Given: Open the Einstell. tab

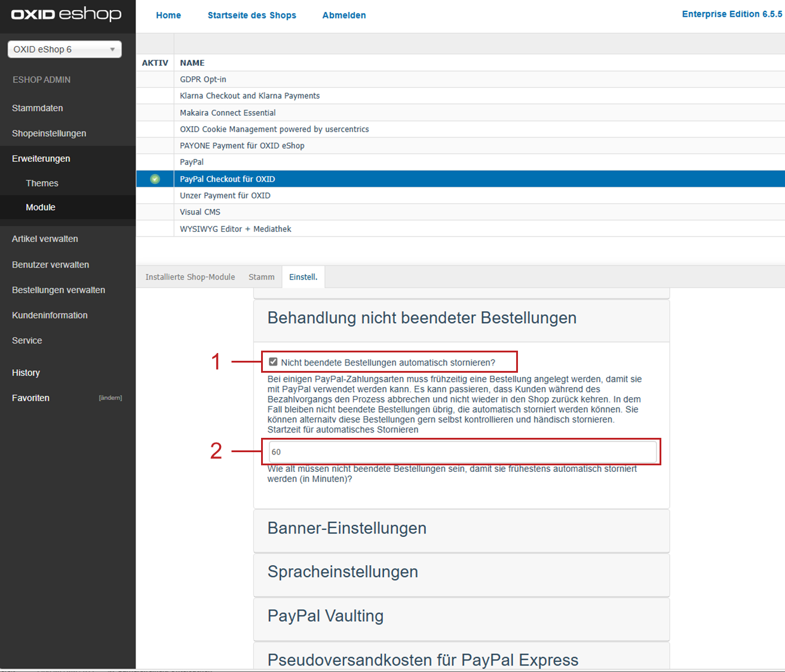Looking at the screenshot, I should click(303, 277).
